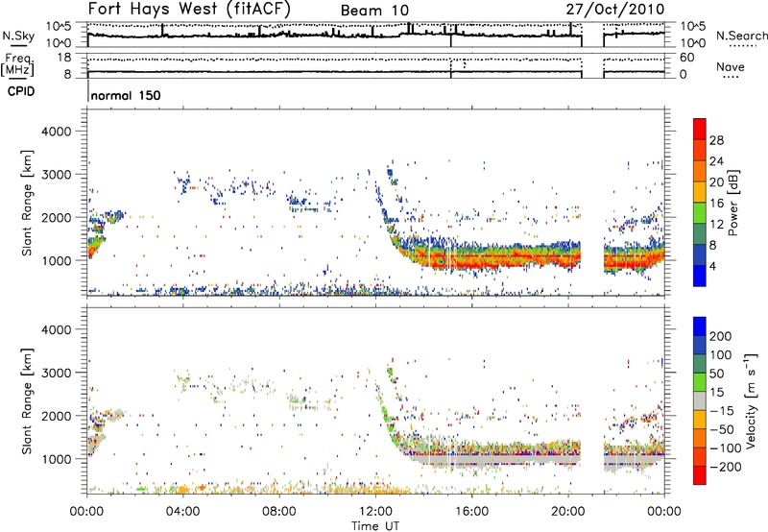Click the 'normal 150' CPID text
Screen dimensions: 768x532
(x=126, y=95)
